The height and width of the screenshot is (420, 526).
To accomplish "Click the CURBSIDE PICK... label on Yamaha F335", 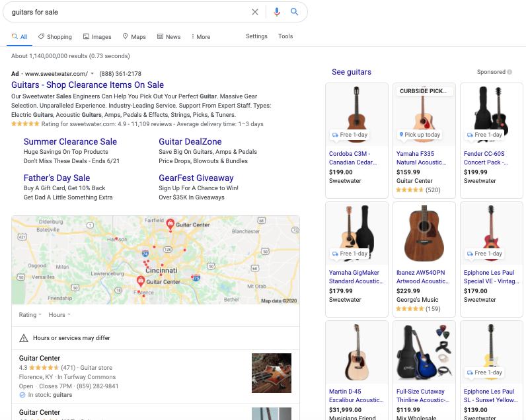I will click(x=424, y=91).
